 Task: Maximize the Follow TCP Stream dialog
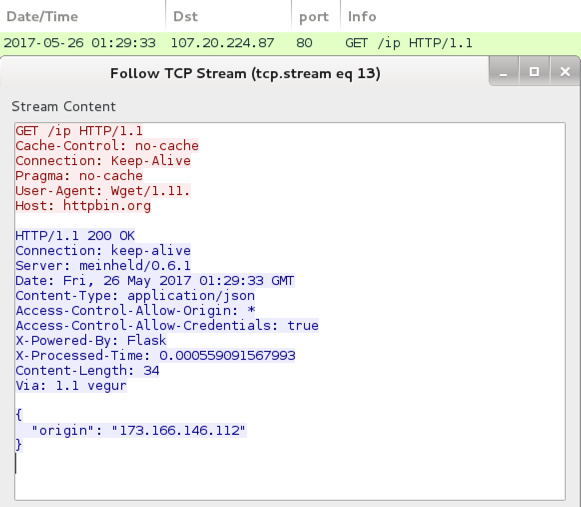[534, 72]
